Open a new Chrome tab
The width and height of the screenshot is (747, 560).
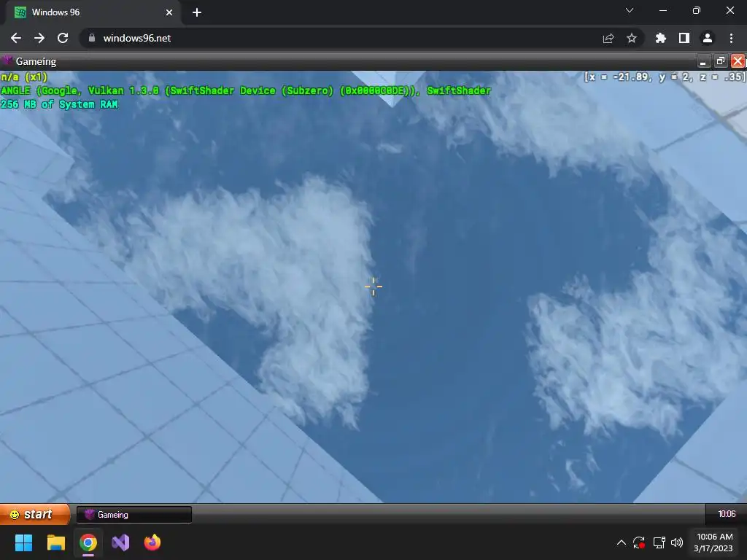[197, 12]
